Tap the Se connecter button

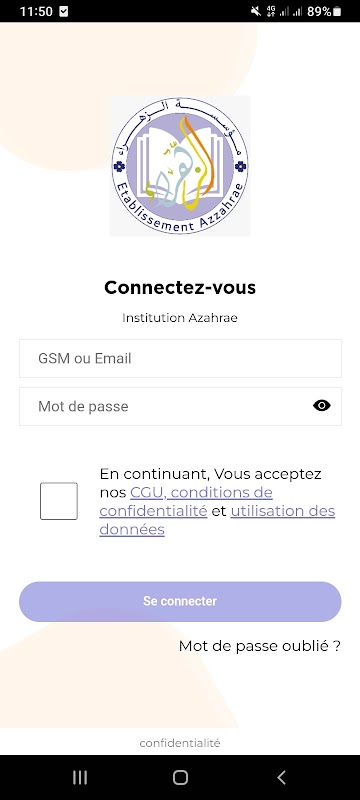pyautogui.click(x=180, y=602)
